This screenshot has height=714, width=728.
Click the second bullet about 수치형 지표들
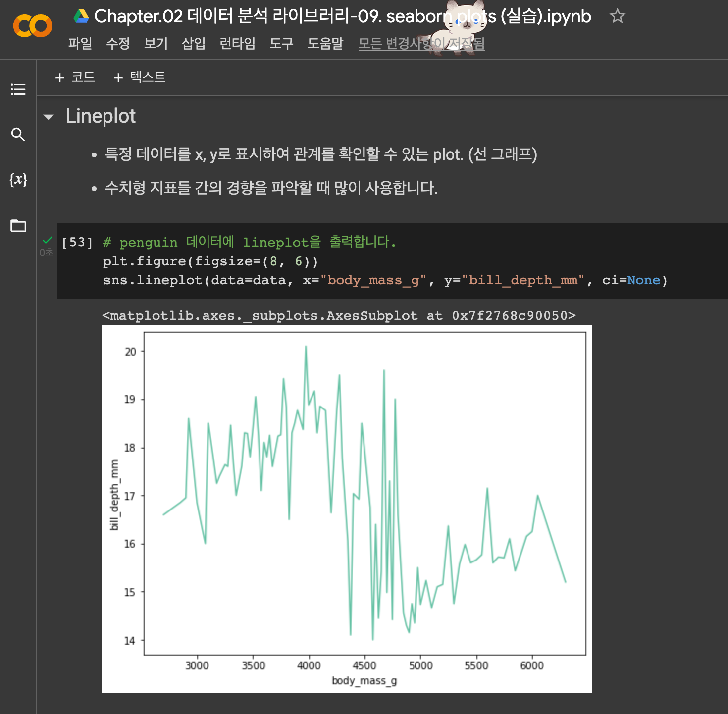(x=271, y=188)
